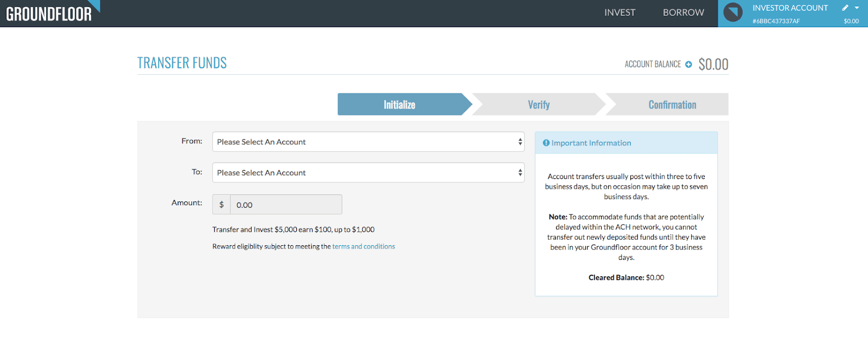The image size is (868, 350).
Task: Open the Invest menu
Action: point(620,12)
